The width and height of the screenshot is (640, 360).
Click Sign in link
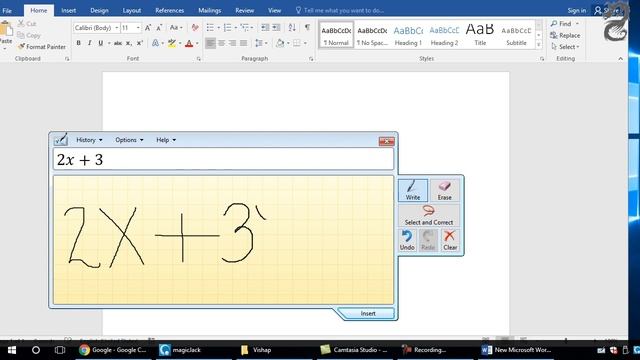point(576,11)
